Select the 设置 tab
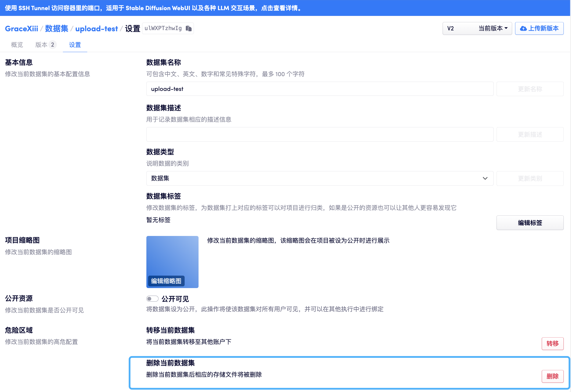This screenshot has height=392, width=571. 75,45
